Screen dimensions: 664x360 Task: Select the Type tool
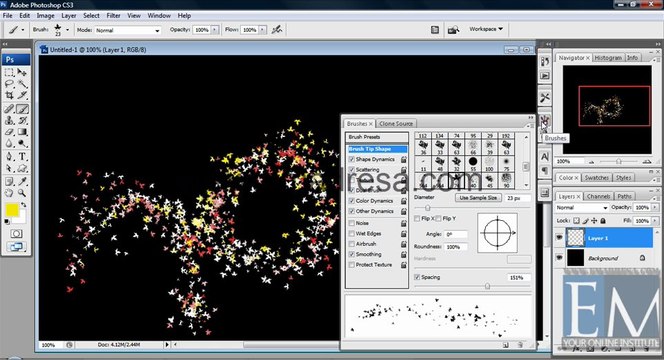(22, 157)
